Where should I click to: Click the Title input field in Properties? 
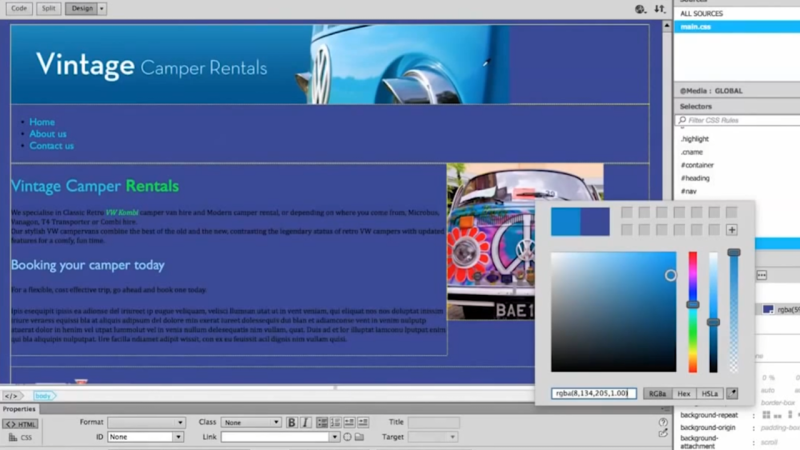coord(434,422)
